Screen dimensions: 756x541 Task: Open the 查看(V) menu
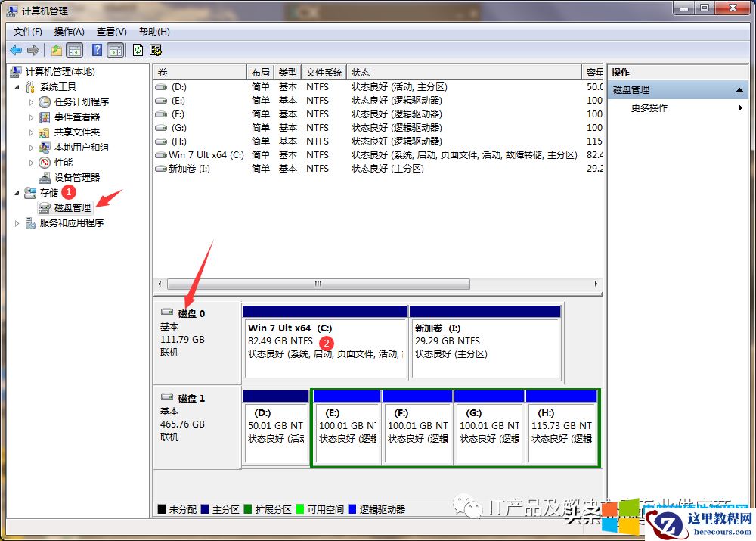click(111, 32)
